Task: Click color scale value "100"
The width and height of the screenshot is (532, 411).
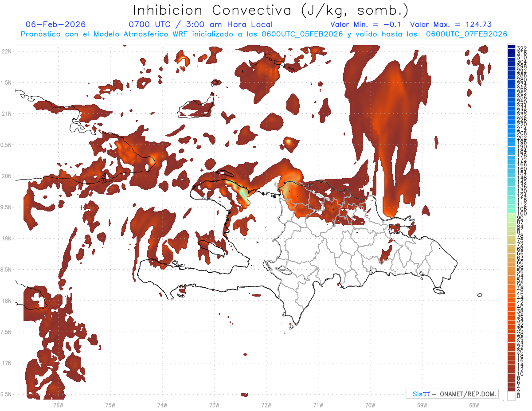Action: point(521,214)
